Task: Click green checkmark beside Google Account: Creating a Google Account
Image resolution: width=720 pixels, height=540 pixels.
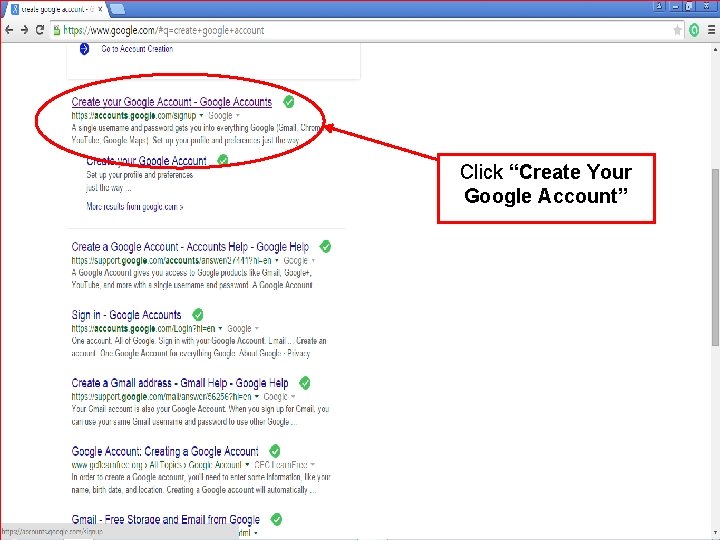Action: click(x=275, y=451)
